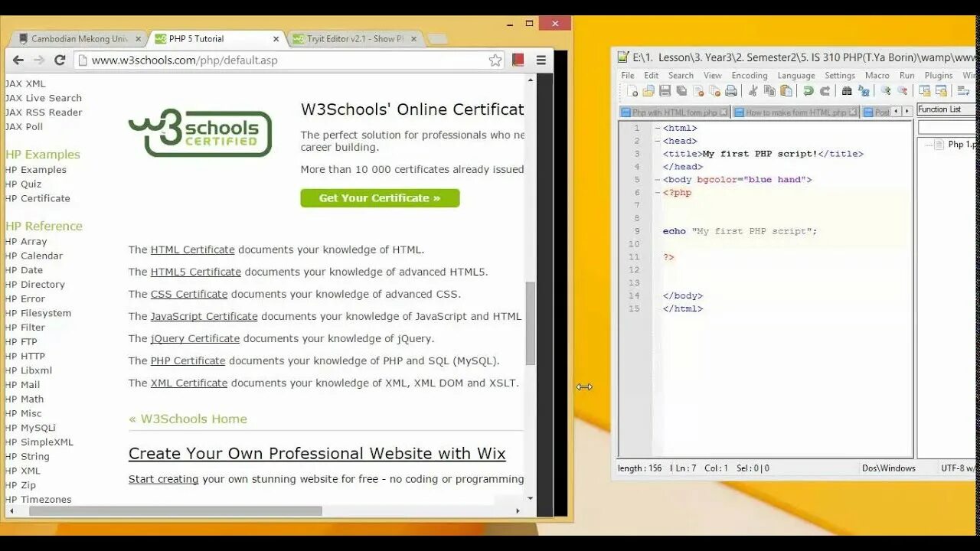Click Start creating Wix link
This screenshot has height=551, width=980.
point(163,479)
